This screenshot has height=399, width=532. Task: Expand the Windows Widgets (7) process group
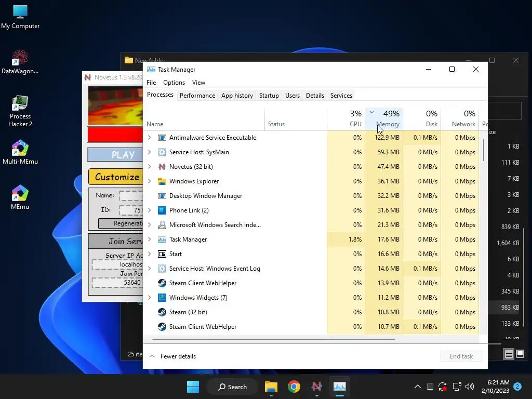150,298
